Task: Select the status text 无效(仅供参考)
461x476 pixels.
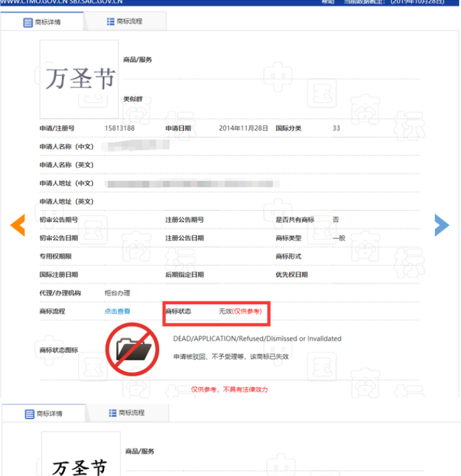Action: [x=240, y=311]
